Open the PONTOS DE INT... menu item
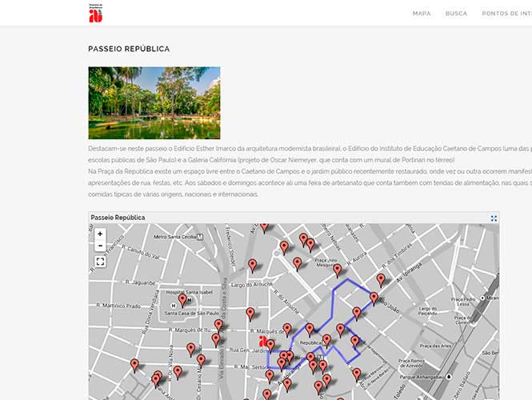Image resolution: width=532 pixels, height=400 pixels. click(507, 14)
